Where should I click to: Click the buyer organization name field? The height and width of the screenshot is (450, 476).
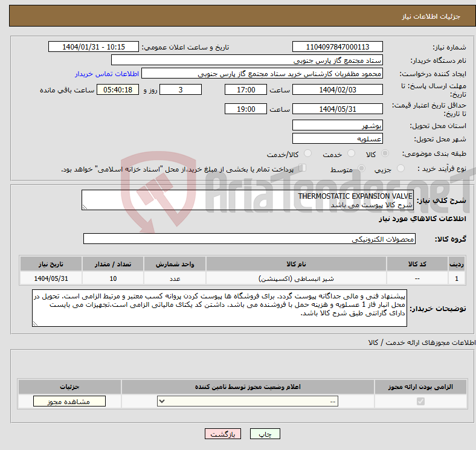coord(247,60)
